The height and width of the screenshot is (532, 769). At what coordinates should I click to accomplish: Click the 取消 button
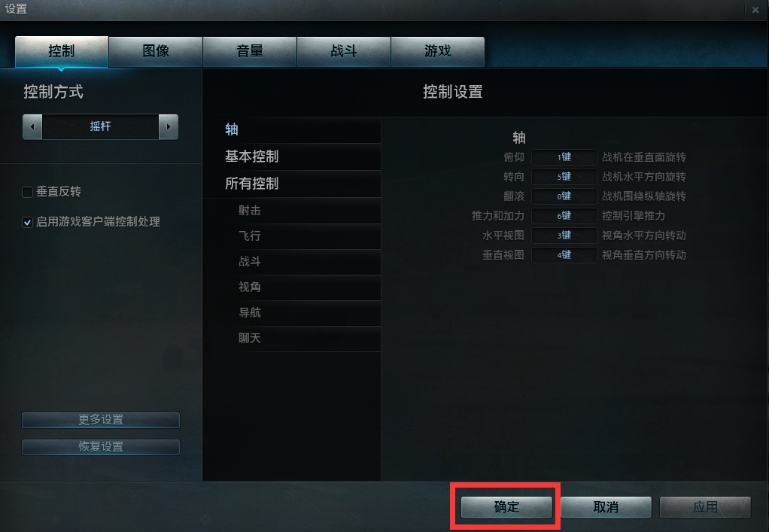(606, 507)
